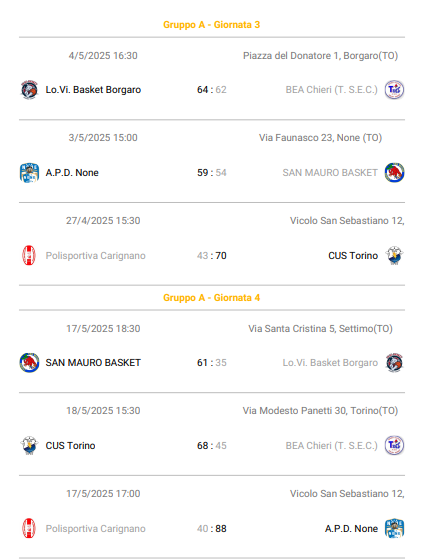Select the CUS Torino team name in Giornata 4

point(70,446)
